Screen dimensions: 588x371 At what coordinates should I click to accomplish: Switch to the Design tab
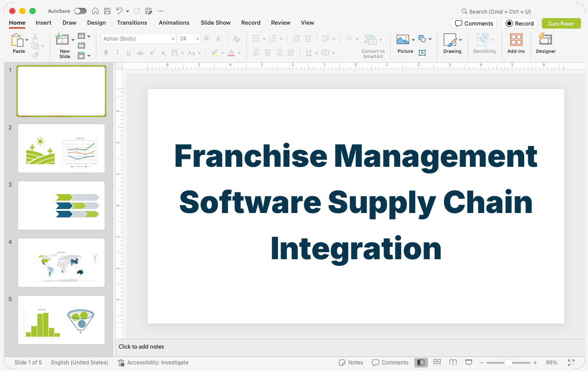point(96,22)
